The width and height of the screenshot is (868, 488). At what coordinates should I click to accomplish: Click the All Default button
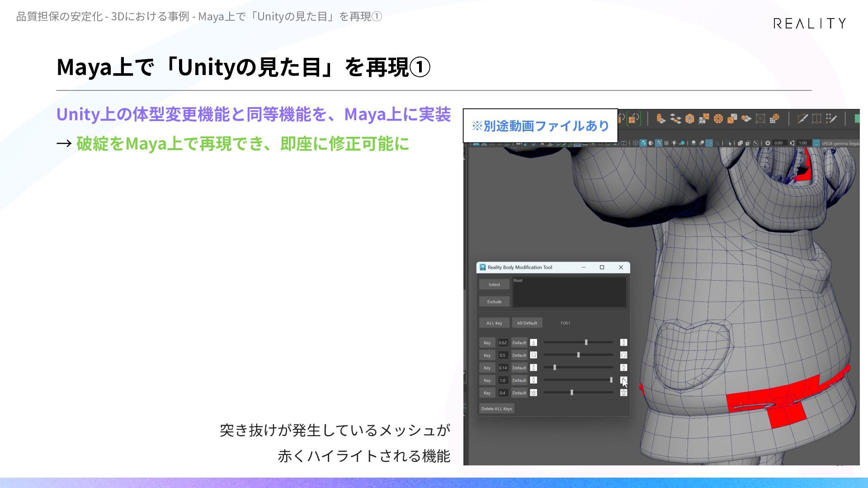point(527,323)
